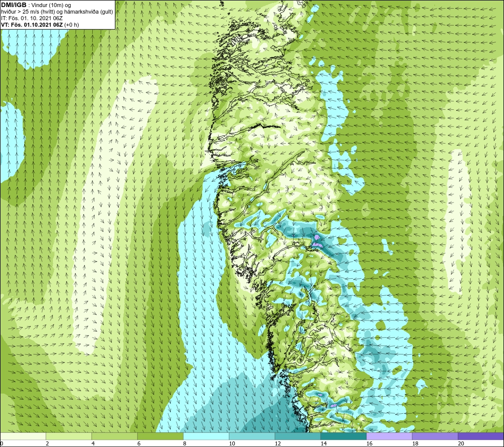Screen dimensions: 504x447
Task: Click the 4-6 m/s green legend swatch
Action: (x=114, y=436)
